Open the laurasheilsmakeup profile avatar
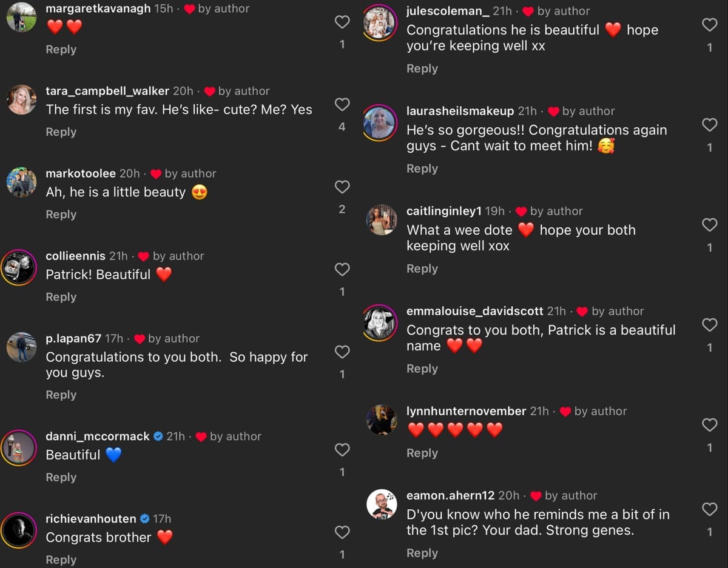The image size is (728, 568). [380, 123]
